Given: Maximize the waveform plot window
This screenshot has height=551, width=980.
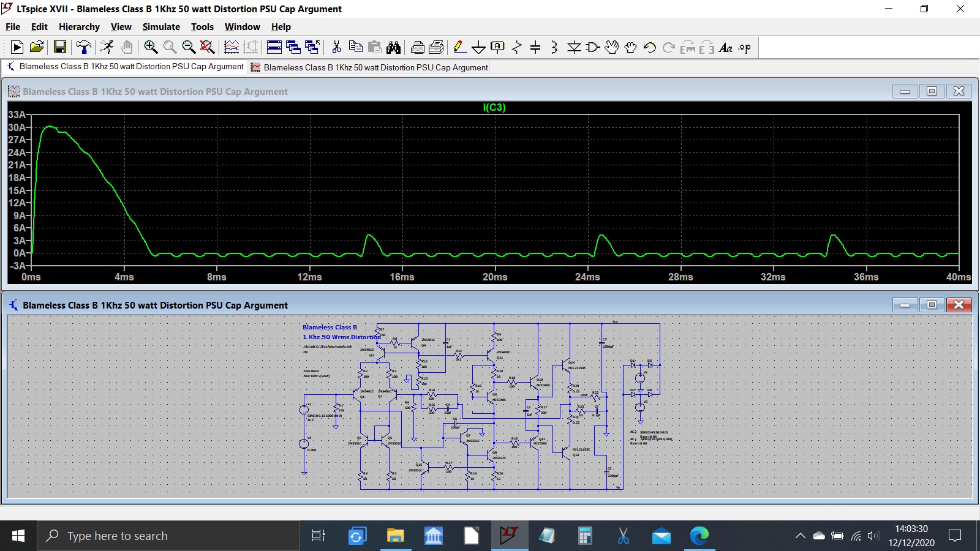Looking at the screenshot, I should tap(932, 91).
